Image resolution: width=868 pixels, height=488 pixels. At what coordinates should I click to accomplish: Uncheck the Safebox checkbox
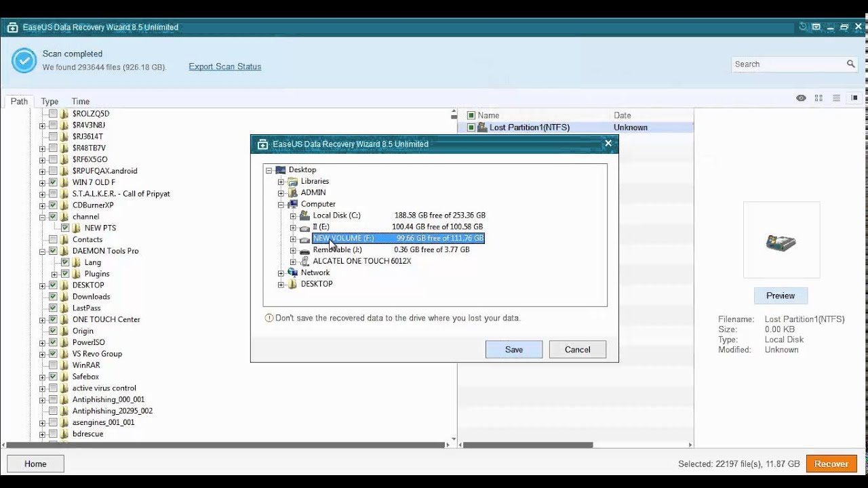coord(53,376)
